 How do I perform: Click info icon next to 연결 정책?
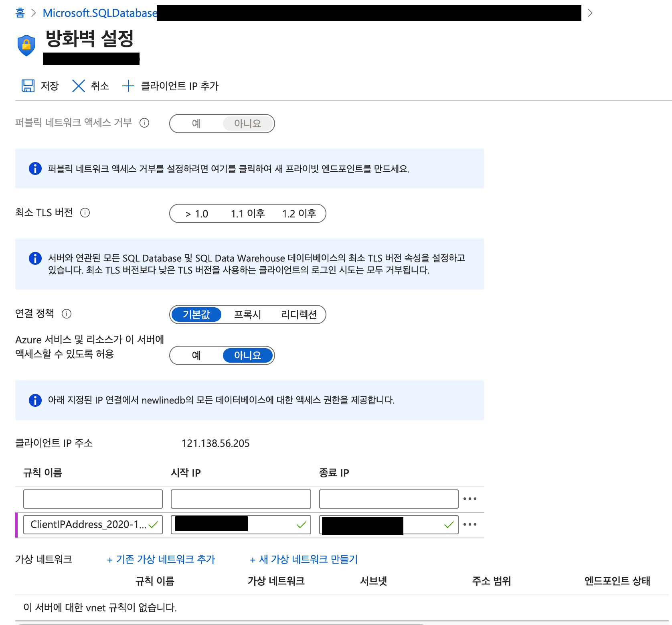tap(67, 314)
